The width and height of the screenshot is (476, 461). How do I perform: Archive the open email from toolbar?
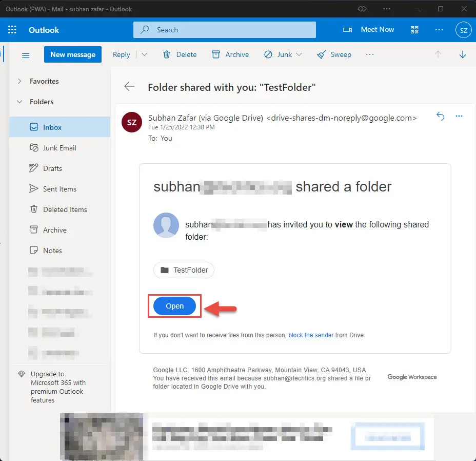(230, 54)
